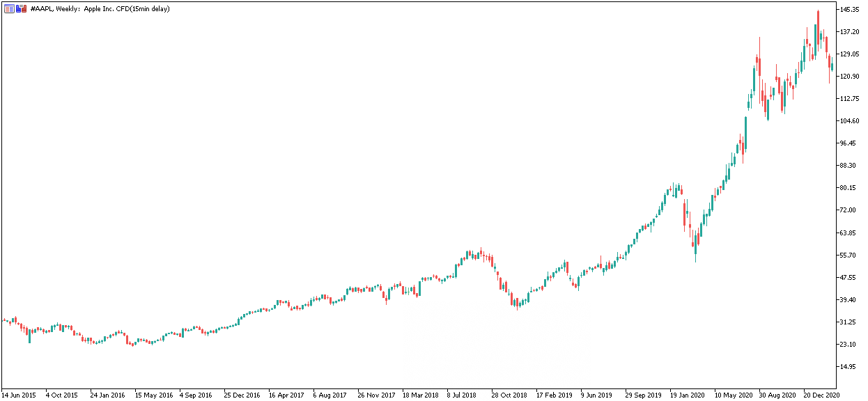868x401 pixels.
Task: Click the 88.30 price label
Action: tap(848, 165)
